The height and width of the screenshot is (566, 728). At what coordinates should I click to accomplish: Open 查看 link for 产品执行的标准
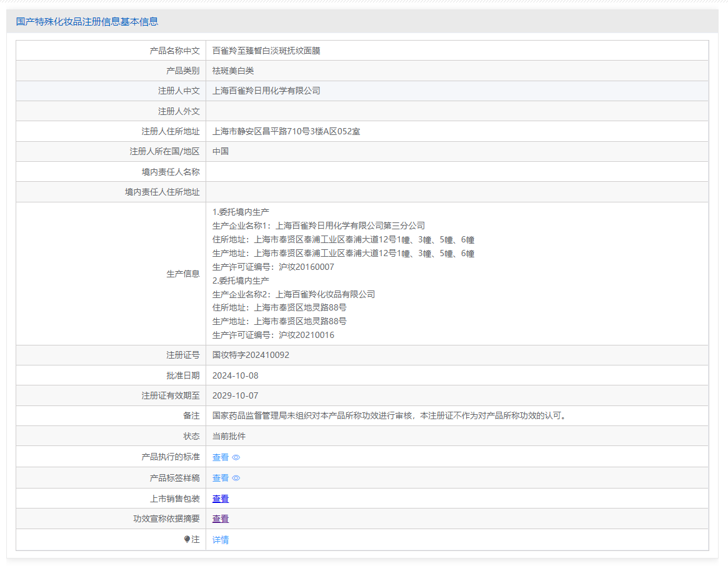point(221,457)
